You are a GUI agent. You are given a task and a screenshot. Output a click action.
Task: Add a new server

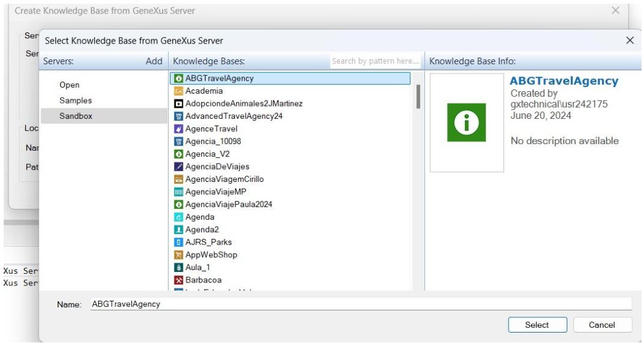coord(154,61)
